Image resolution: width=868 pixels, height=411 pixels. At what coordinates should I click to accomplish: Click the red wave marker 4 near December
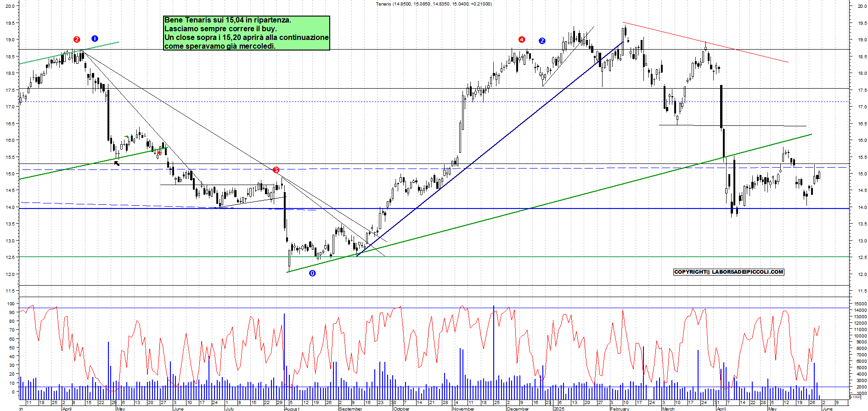tap(521, 39)
